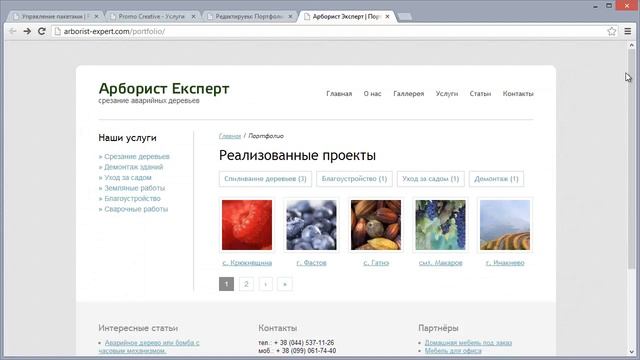Click the Главная breadcrumb link

pos(230,136)
